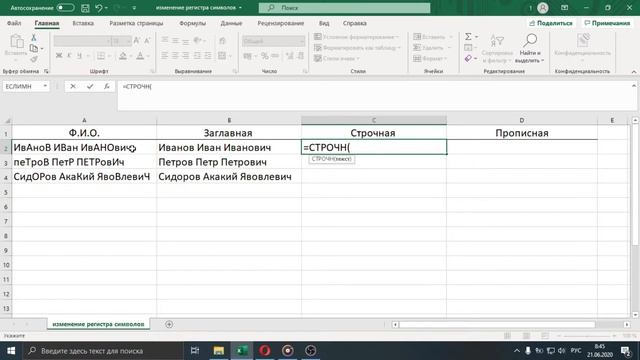Click the Cut scissors icon
This screenshot has height=360, width=640.
(x=33, y=38)
